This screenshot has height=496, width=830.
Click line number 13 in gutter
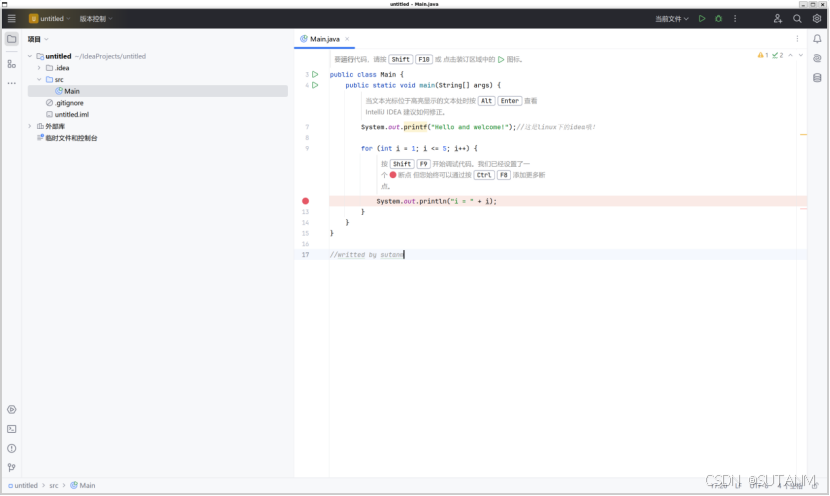[305, 212]
